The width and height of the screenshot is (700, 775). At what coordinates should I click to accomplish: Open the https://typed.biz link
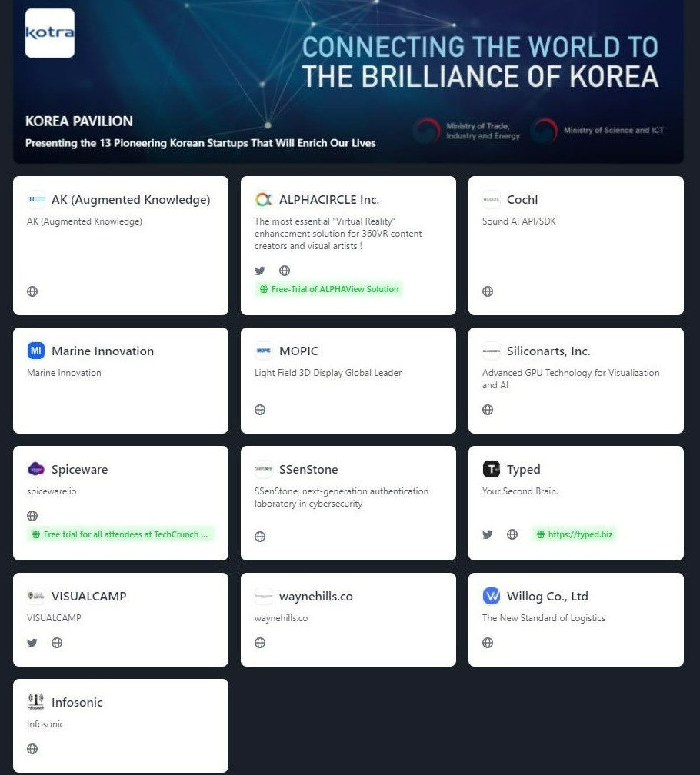(x=575, y=534)
